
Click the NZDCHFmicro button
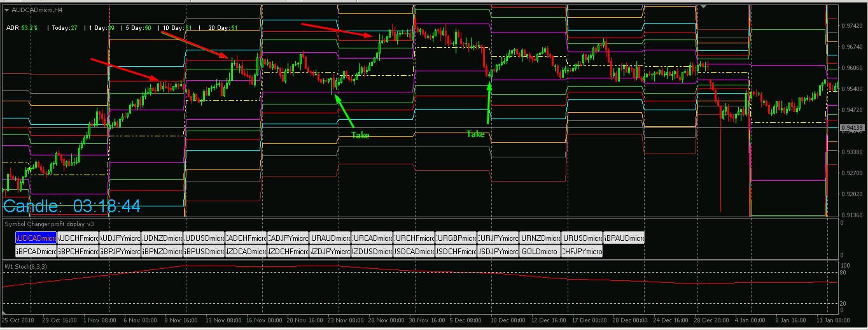288,252
